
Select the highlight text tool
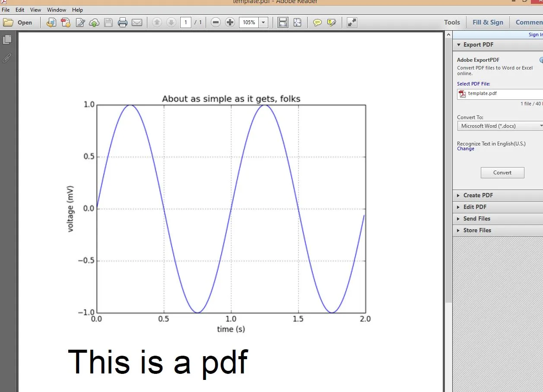[332, 22]
